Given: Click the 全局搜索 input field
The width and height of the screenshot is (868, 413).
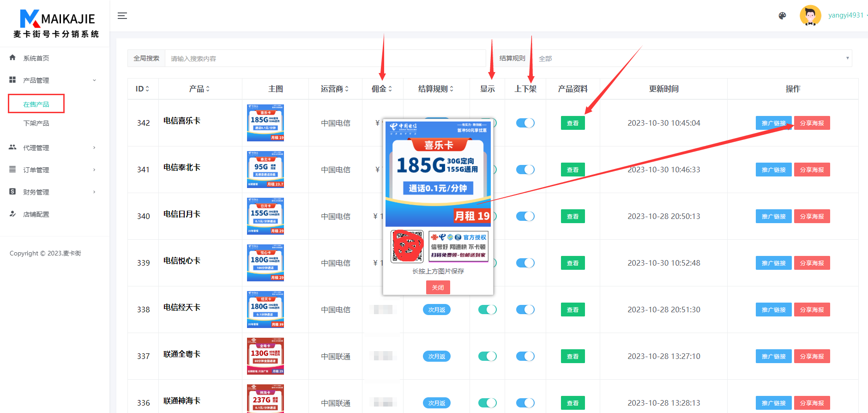Looking at the screenshot, I should (x=325, y=58).
